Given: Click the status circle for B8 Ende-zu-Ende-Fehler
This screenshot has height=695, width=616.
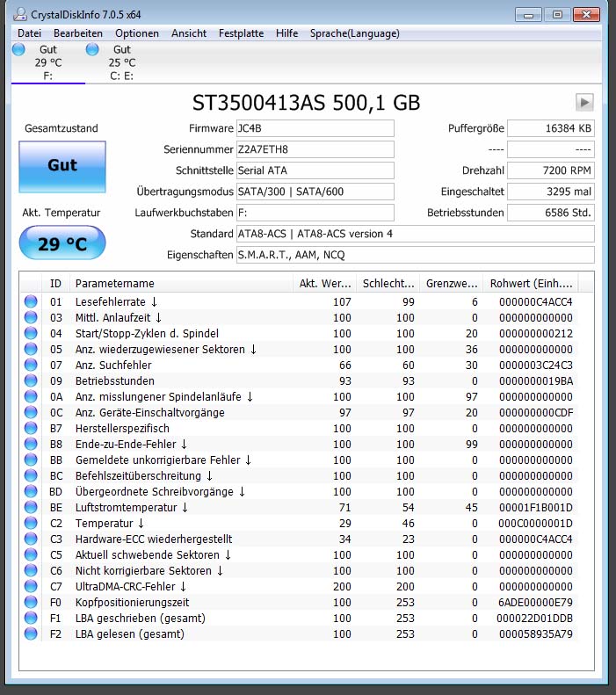Looking at the screenshot, I should pyautogui.click(x=31, y=444).
